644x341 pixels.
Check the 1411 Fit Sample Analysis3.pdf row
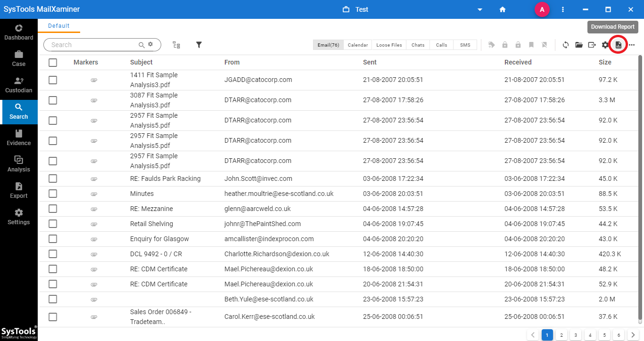tap(53, 80)
